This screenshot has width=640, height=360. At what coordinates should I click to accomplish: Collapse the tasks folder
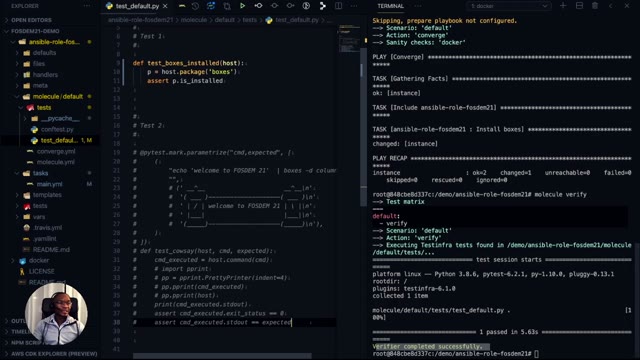40,173
